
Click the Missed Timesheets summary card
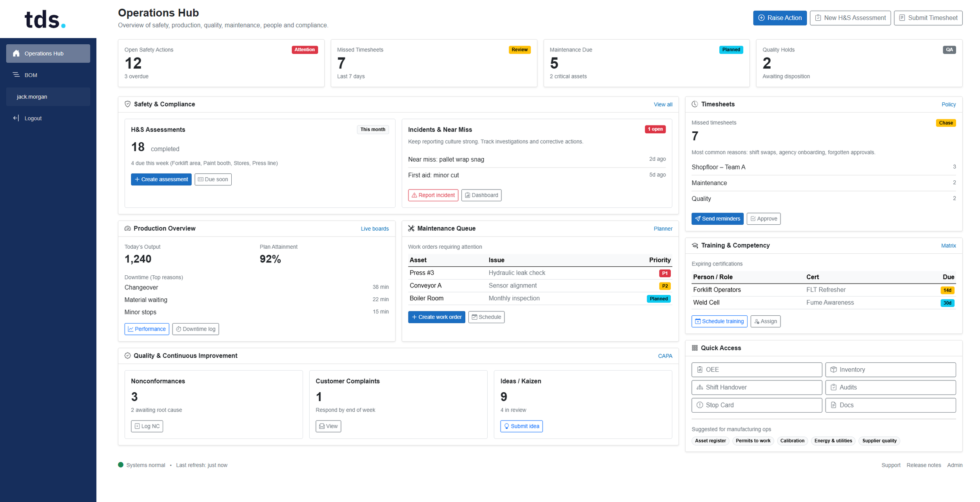pyautogui.click(x=434, y=63)
